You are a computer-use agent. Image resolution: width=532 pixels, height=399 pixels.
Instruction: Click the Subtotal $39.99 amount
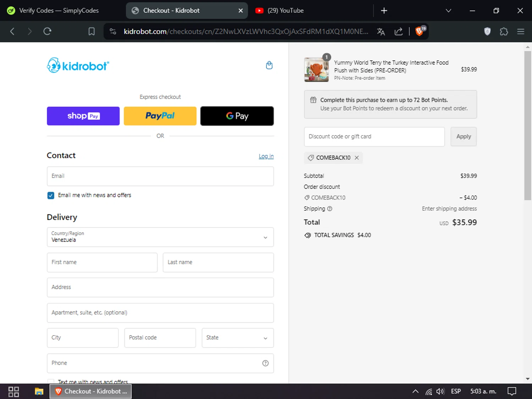point(469,176)
